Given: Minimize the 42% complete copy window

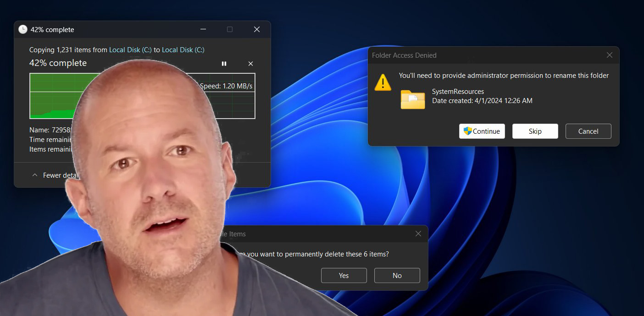Looking at the screenshot, I should (203, 29).
